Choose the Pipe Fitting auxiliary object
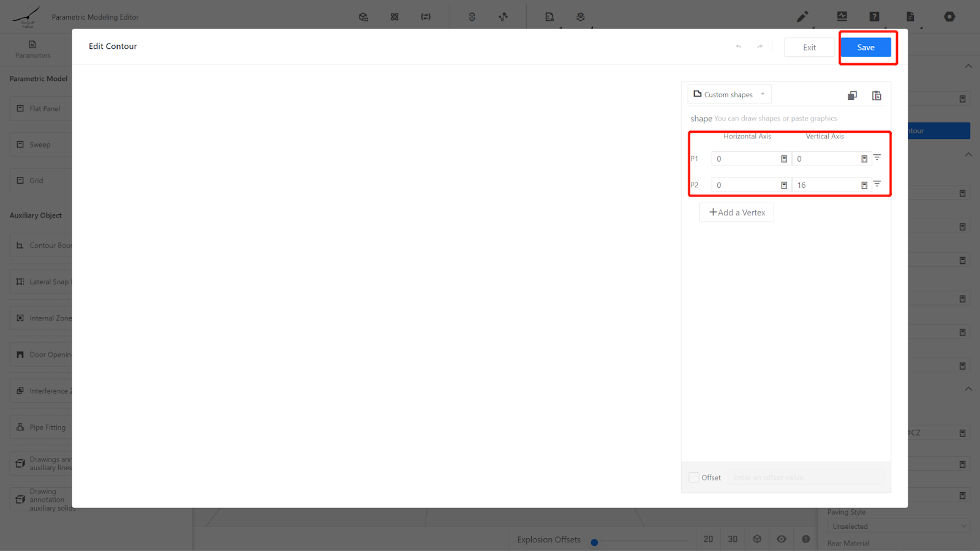Viewport: 980px width, 551px height. [41, 427]
